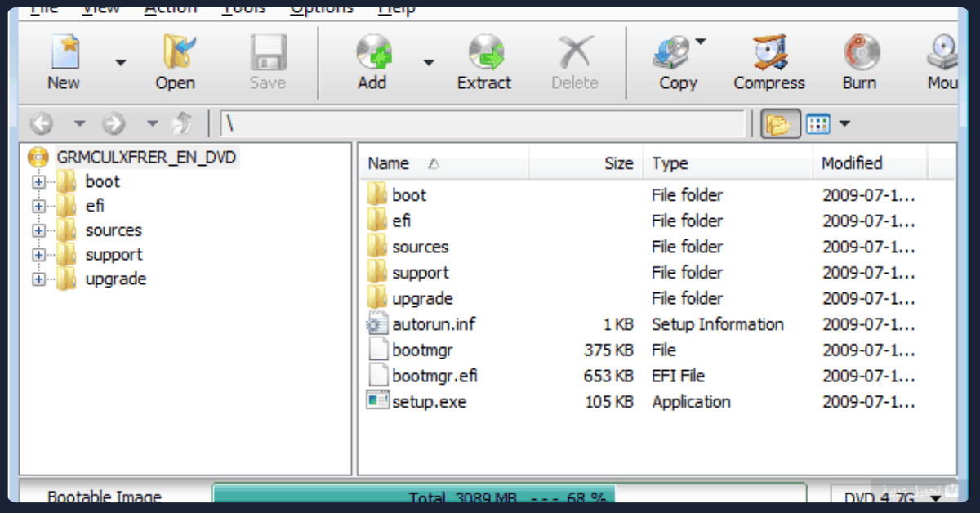980x513 pixels.
Task: Select the upgrade folder in file list
Action: tap(422, 299)
